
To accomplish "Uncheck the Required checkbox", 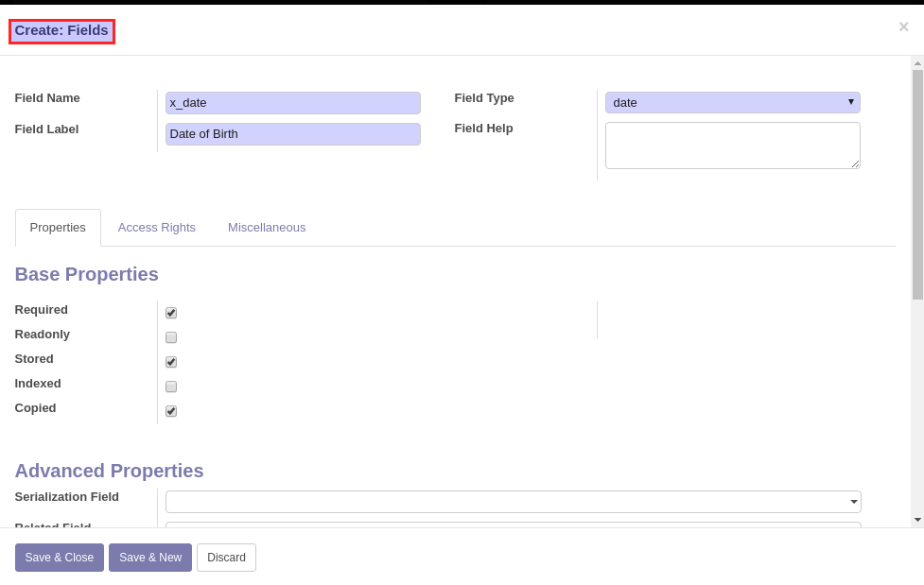I will (171, 313).
